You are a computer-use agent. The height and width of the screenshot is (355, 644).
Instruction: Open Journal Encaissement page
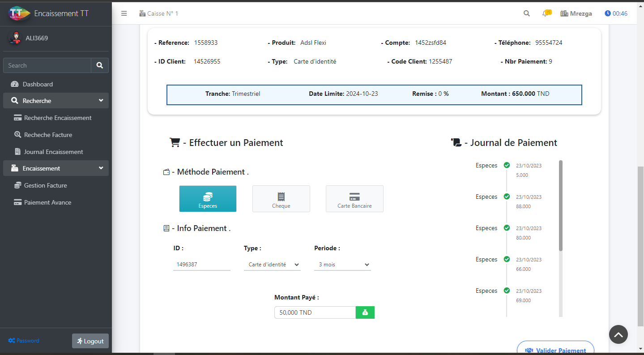[56, 152]
